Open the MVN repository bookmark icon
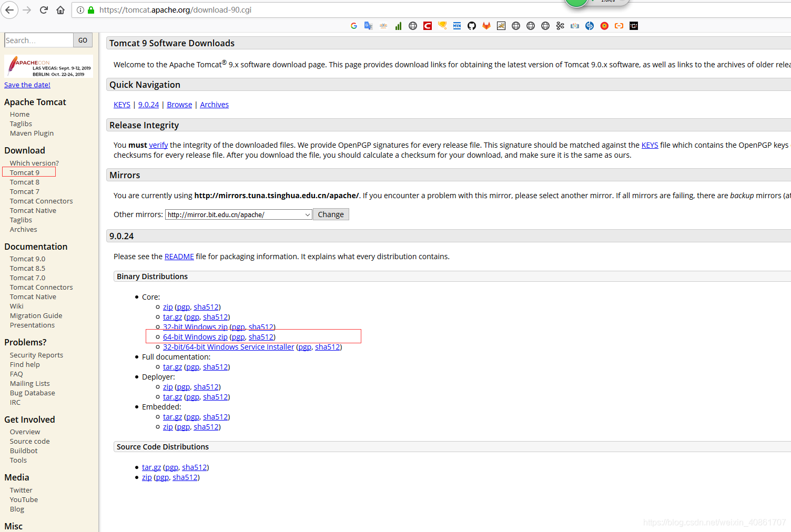791x532 pixels. pos(457,26)
